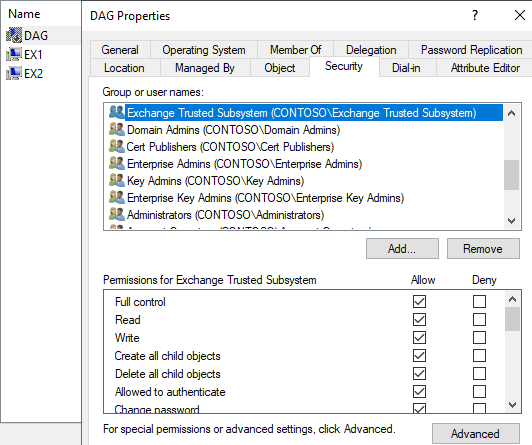Open the Location tab

click(x=124, y=68)
